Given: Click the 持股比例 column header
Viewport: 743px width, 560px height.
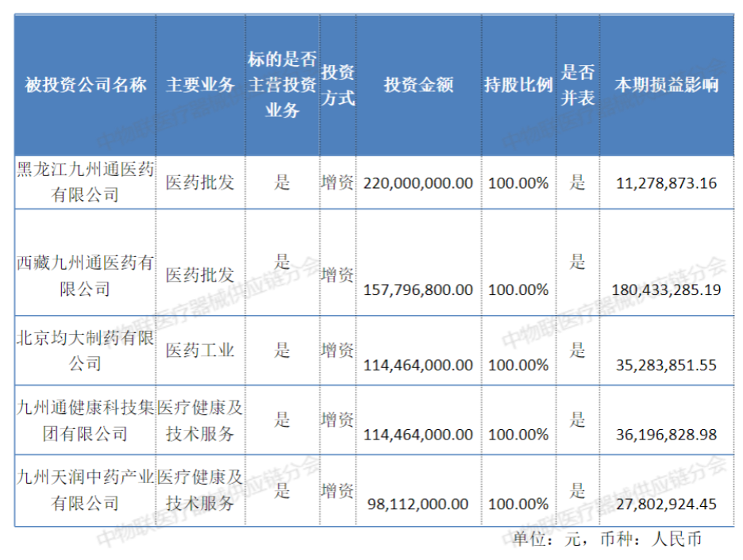Looking at the screenshot, I should click(518, 85).
